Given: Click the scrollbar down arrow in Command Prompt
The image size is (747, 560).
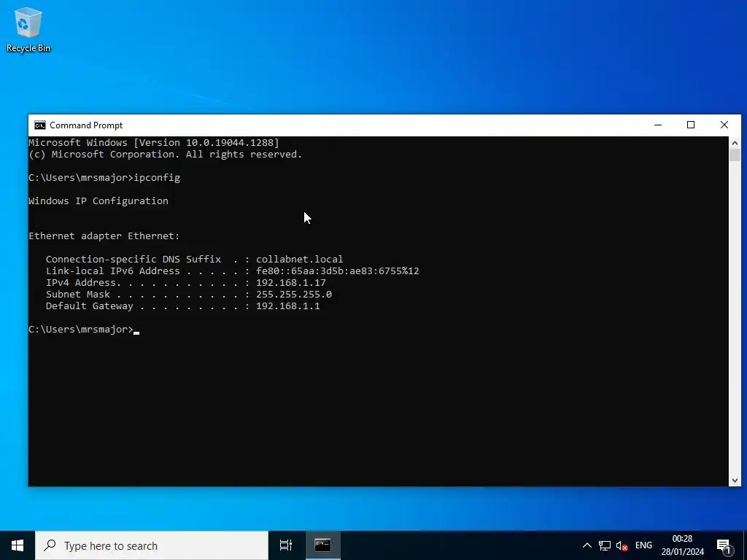Looking at the screenshot, I should point(735,481).
